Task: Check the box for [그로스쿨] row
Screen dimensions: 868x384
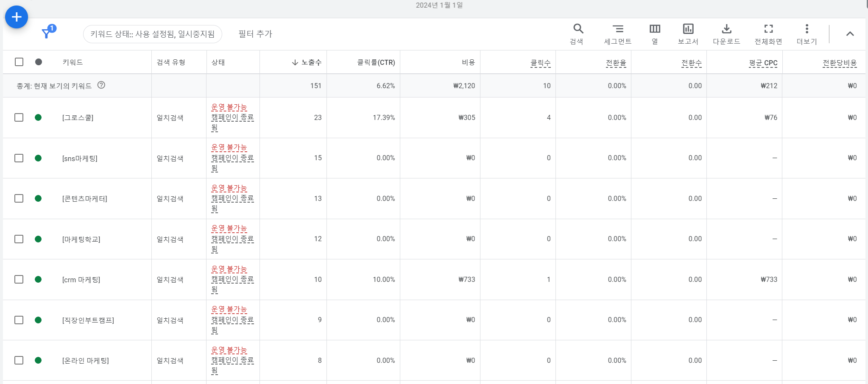Action: tap(19, 117)
